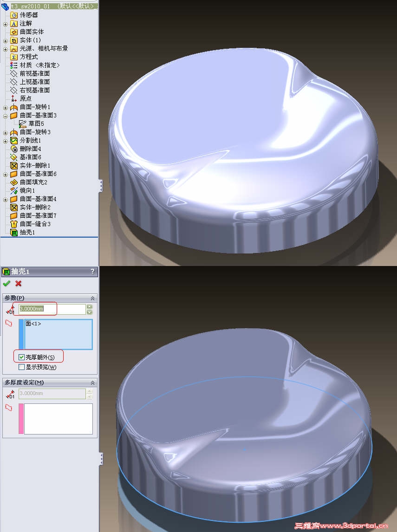Click the 曲面填充2 fill surface icon
This screenshot has width=397, height=532.
[14, 182]
